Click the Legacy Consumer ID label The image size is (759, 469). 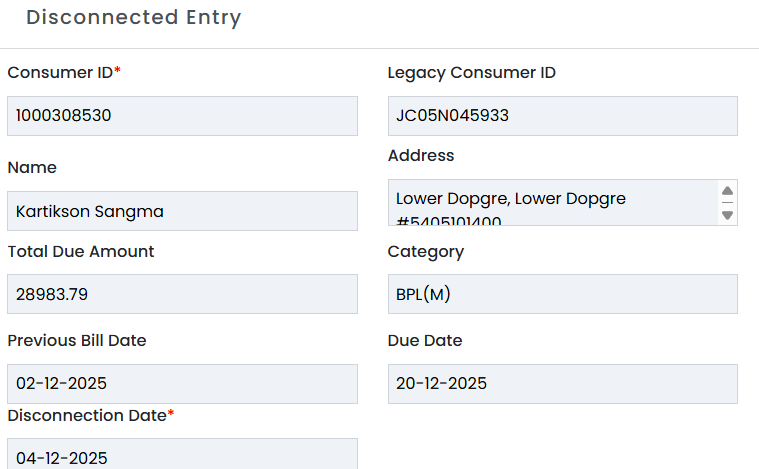point(471,72)
